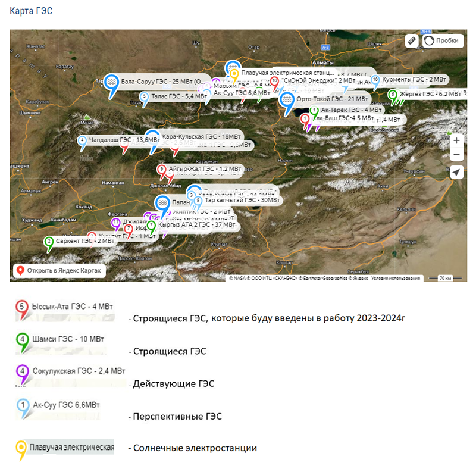Select the Чандалаш ГЭС light-blue pin
Viewport: 476px width, 472px height.
pyautogui.click(x=82, y=140)
